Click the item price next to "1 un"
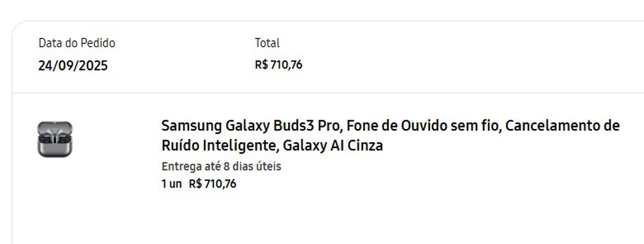 click(x=212, y=184)
